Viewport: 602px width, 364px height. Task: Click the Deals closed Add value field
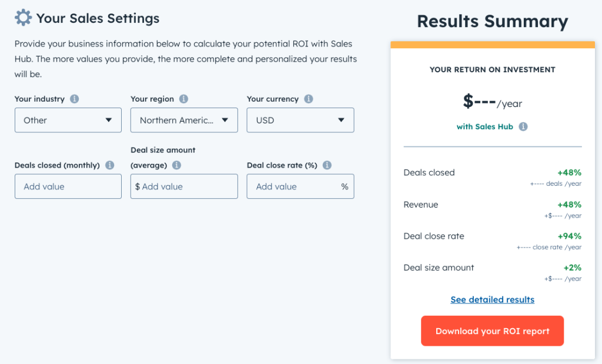pos(68,186)
